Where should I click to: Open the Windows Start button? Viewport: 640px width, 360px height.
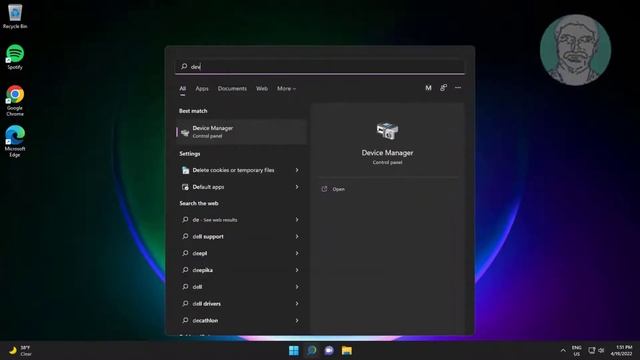pos(293,351)
